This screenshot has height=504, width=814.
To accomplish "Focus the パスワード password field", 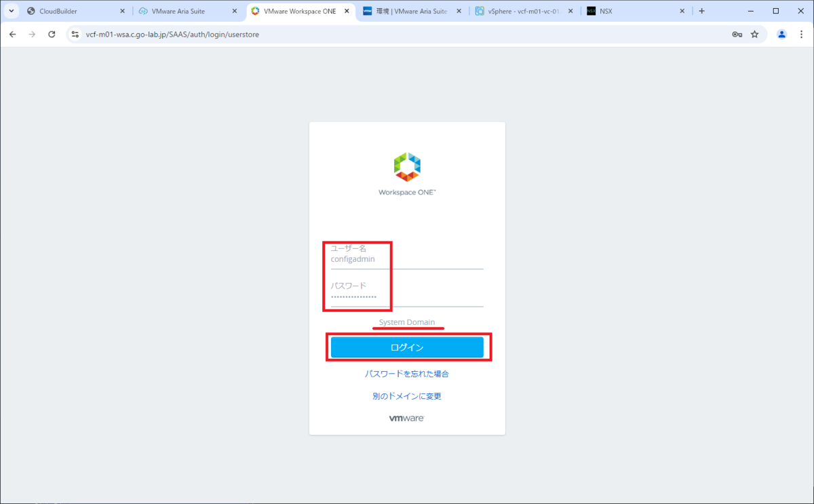I will click(407, 297).
